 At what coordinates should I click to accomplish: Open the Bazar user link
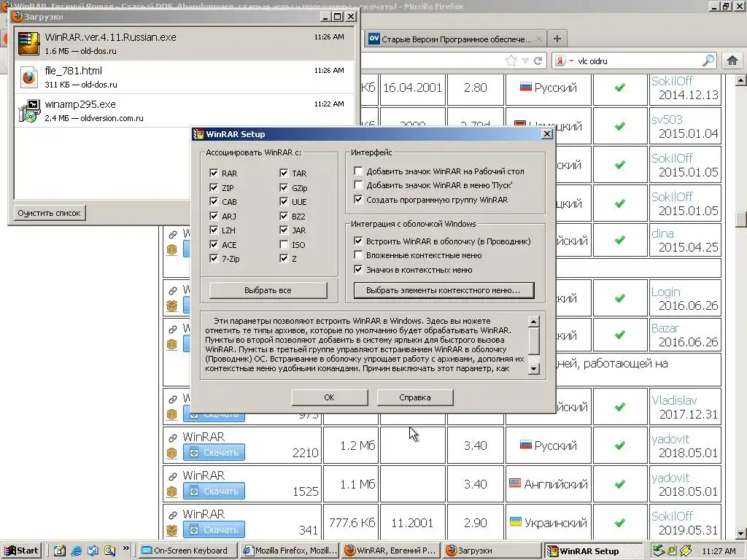[x=665, y=328]
